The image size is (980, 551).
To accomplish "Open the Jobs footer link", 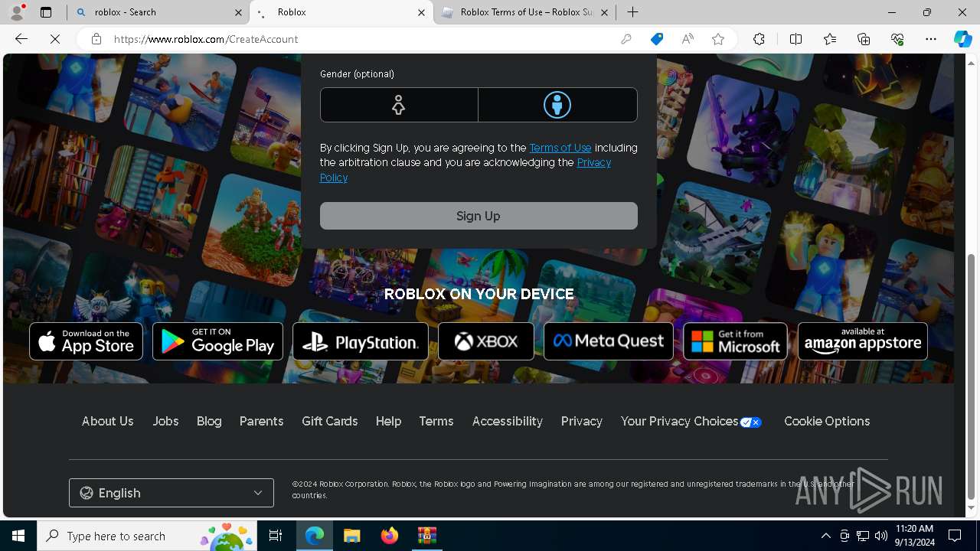I will [165, 422].
